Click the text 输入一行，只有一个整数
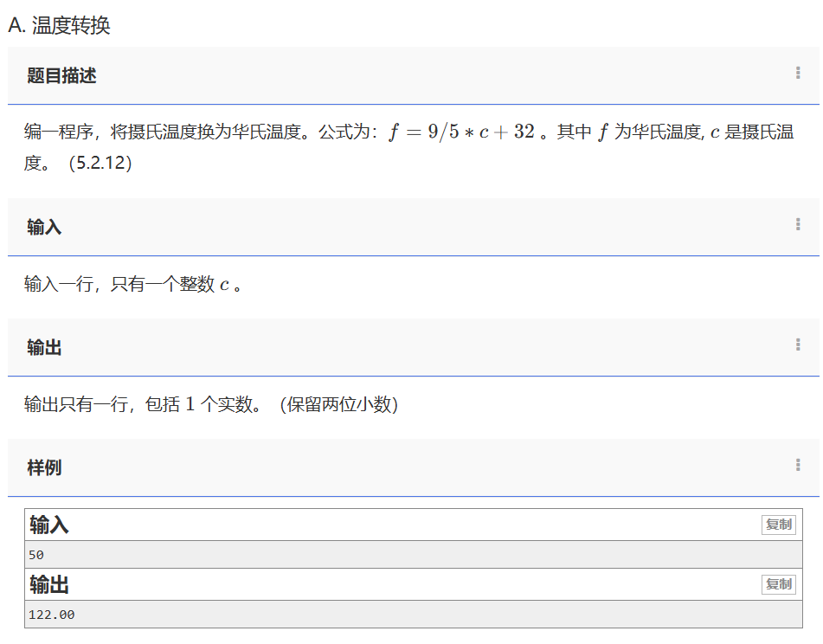 click(119, 284)
